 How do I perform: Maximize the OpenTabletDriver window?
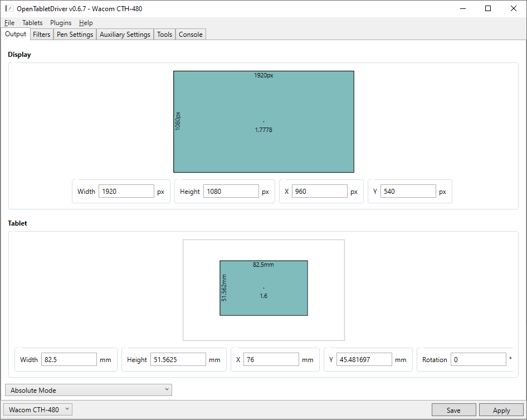(x=488, y=8)
